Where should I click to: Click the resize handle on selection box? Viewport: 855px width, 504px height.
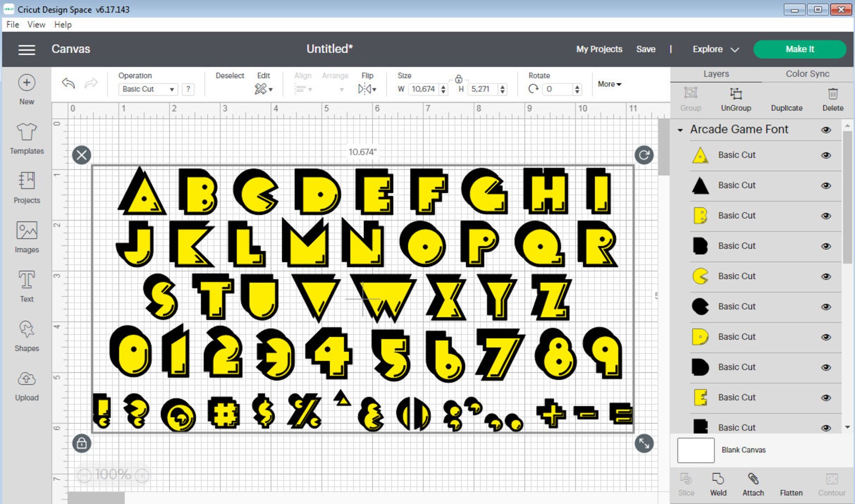(644, 443)
